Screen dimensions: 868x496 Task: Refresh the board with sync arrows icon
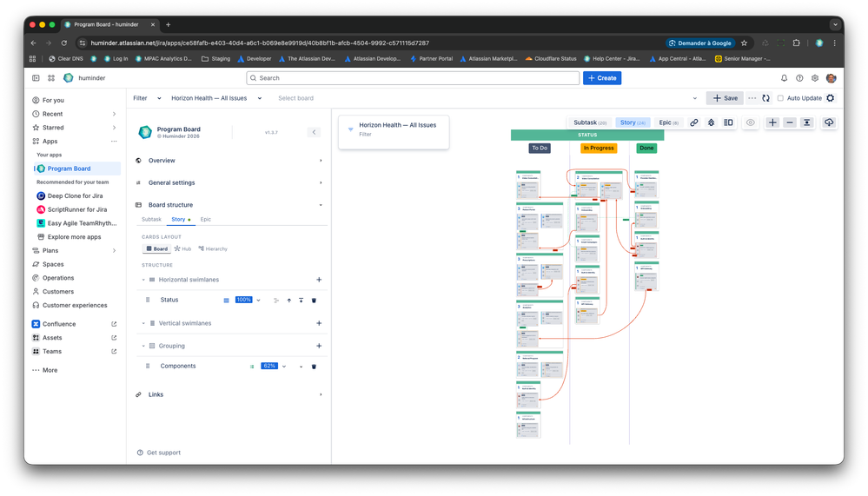(x=766, y=98)
